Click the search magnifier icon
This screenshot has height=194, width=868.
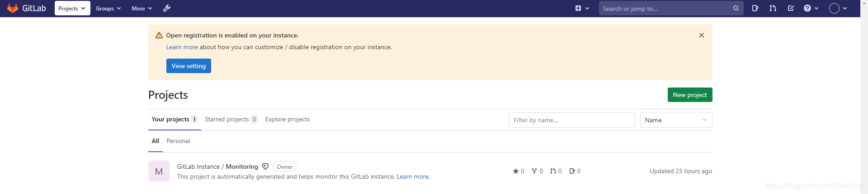tap(736, 8)
